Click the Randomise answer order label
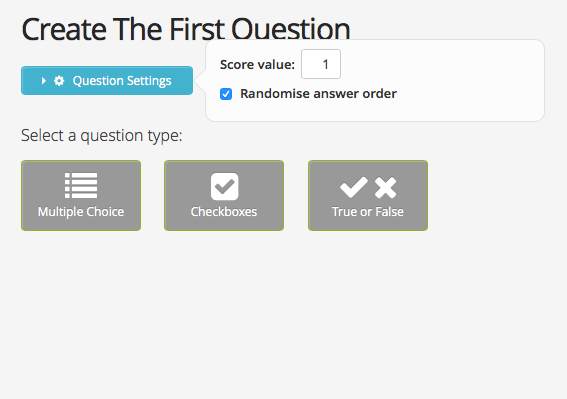567x399 pixels. 318,94
